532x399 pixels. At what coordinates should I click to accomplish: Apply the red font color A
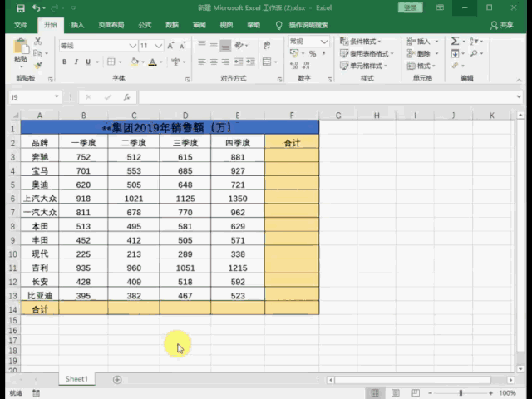[x=153, y=62]
